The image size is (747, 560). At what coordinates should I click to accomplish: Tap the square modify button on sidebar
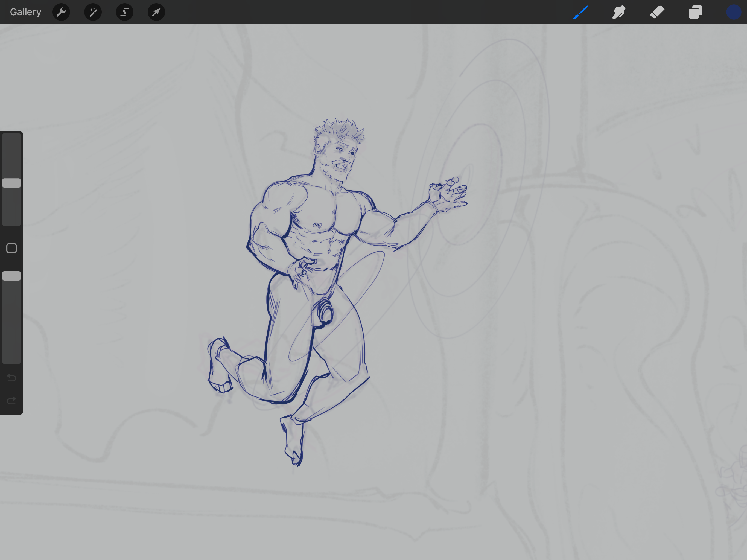11,248
